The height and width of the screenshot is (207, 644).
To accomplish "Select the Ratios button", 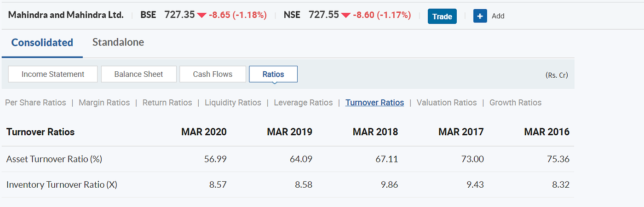I will point(273,74).
